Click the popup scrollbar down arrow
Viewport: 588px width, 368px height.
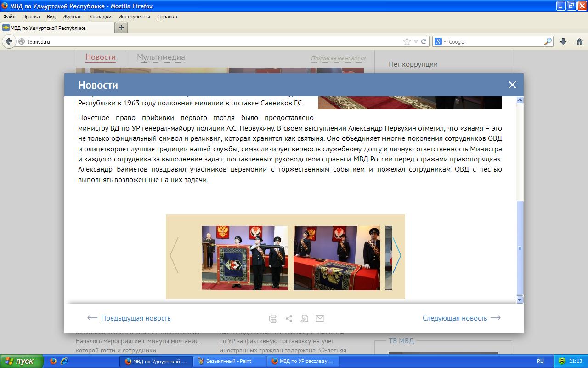click(x=520, y=299)
